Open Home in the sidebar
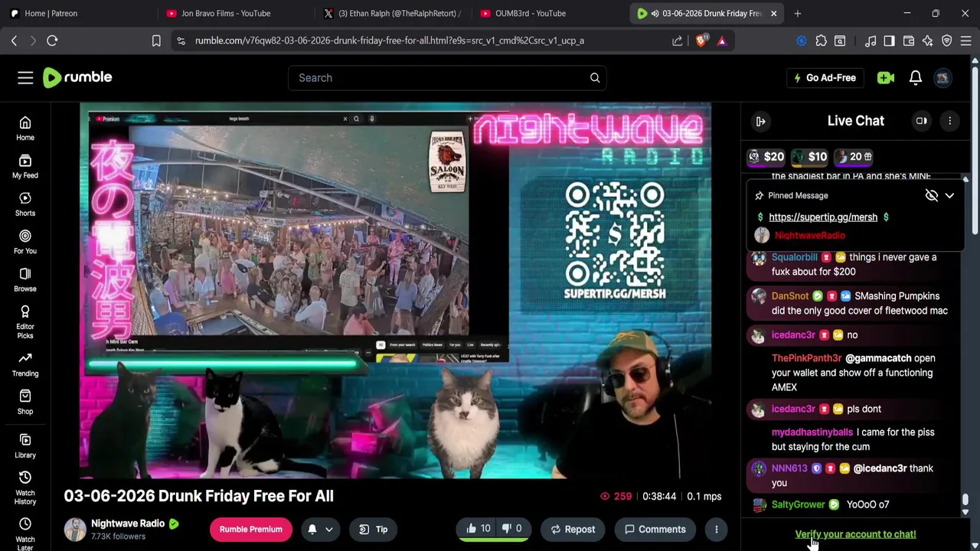 [25, 129]
